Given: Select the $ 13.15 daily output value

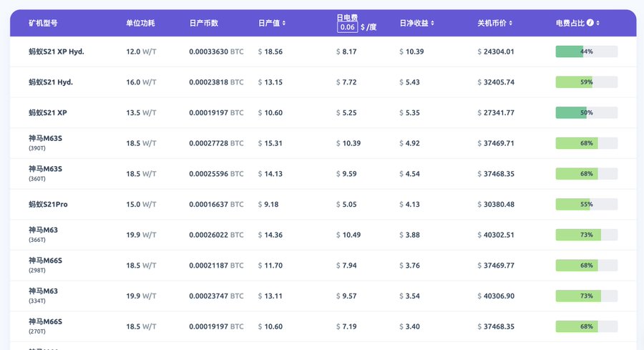Looking at the screenshot, I should (x=270, y=82).
